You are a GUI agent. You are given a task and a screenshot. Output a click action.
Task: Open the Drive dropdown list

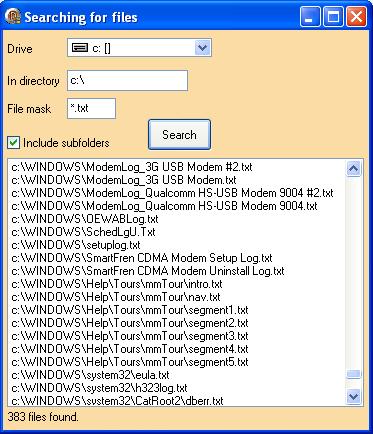pyautogui.click(x=202, y=48)
